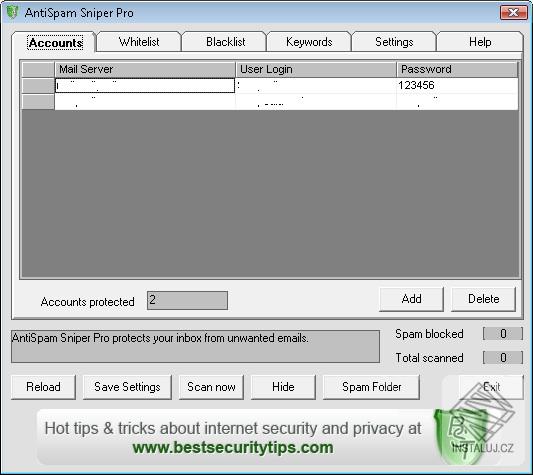
Task: Open the Spam Folder
Action: coord(371,387)
